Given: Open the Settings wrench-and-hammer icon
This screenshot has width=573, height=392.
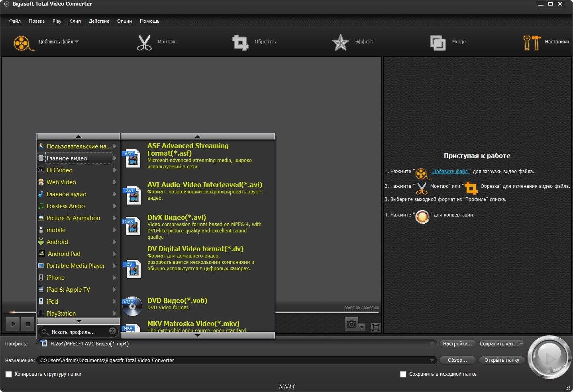Looking at the screenshot, I should point(532,43).
